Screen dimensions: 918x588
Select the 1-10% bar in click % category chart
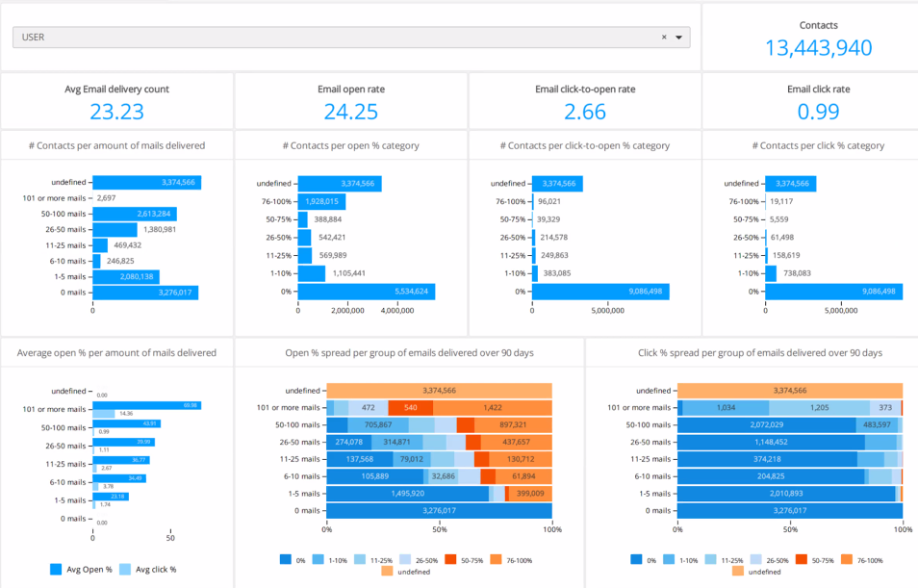click(770, 273)
